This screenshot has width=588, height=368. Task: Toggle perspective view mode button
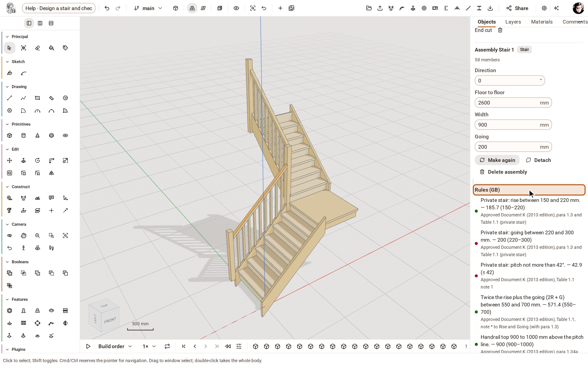tap(192, 8)
